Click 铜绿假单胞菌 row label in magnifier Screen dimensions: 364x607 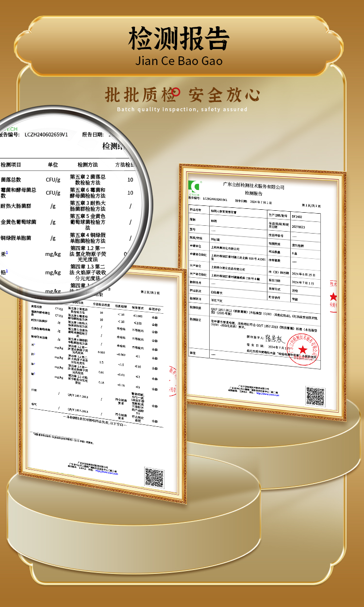[16, 238]
